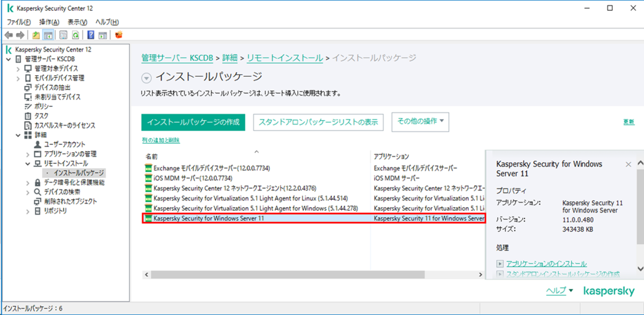The image size is (644, 315).
Task: Expand the 管理対象デバイス tree node
Action: (x=18, y=69)
